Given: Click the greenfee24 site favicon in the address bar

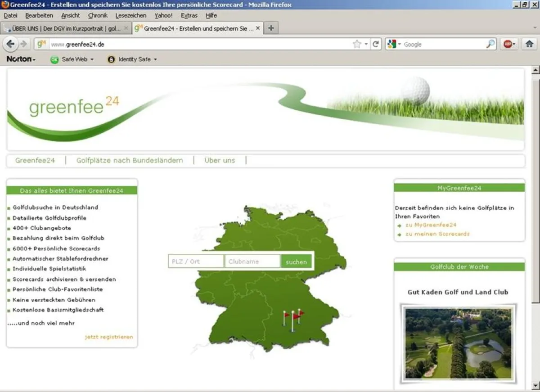Looking at the screenshot, I should point(42,44).
